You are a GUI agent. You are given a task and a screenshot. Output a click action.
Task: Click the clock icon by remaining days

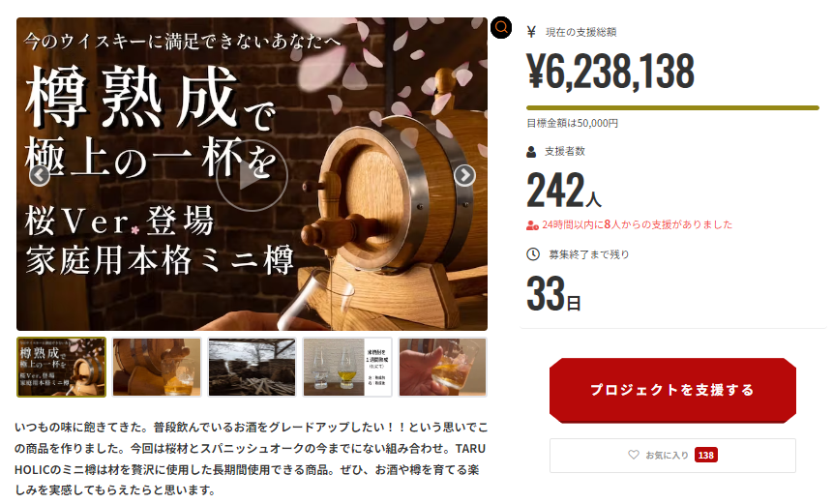click(533, 254)
